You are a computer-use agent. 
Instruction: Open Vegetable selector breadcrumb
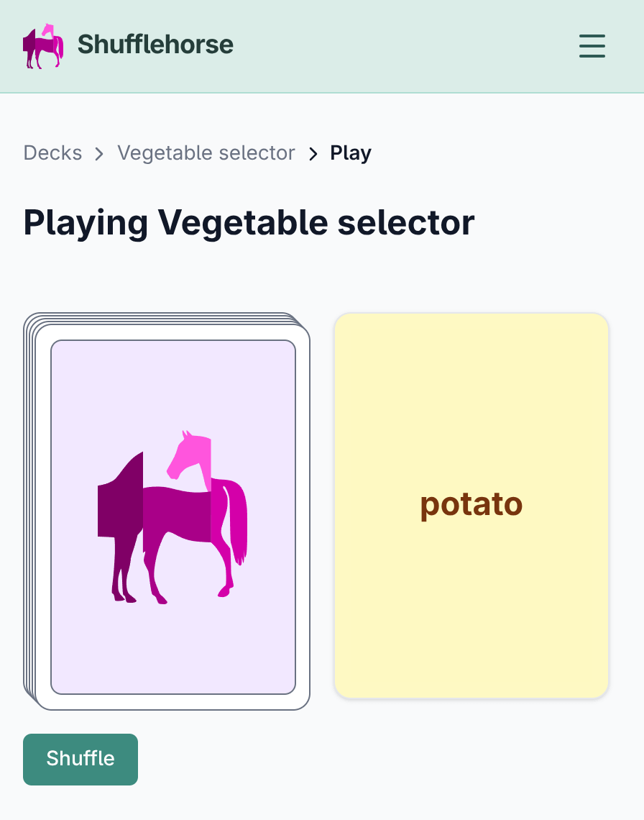(x=206, y=153)
